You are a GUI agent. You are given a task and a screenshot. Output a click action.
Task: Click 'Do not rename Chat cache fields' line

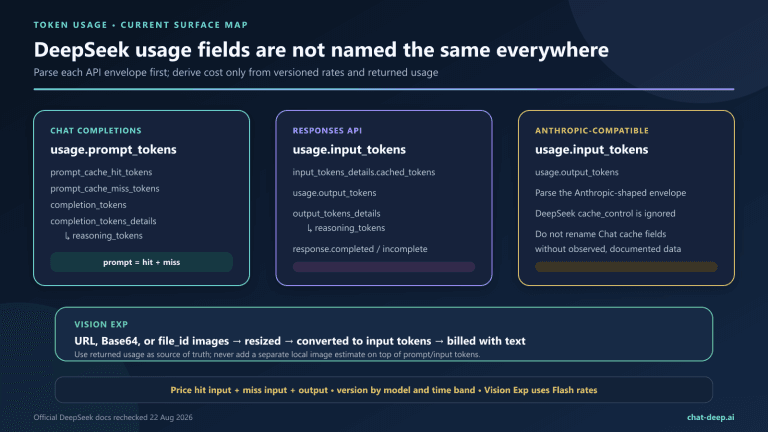(x=600, y=234)
